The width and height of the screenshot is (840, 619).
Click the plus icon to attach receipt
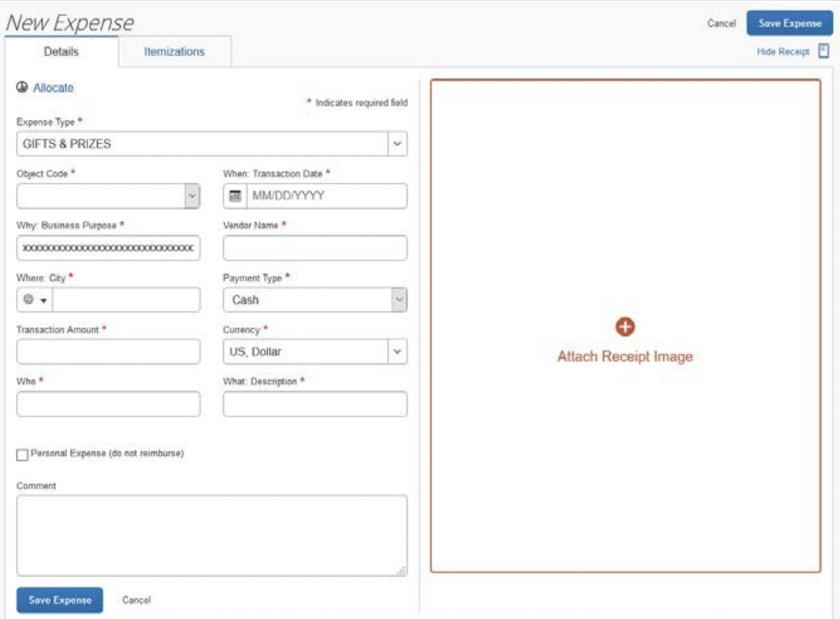point(625,326)
